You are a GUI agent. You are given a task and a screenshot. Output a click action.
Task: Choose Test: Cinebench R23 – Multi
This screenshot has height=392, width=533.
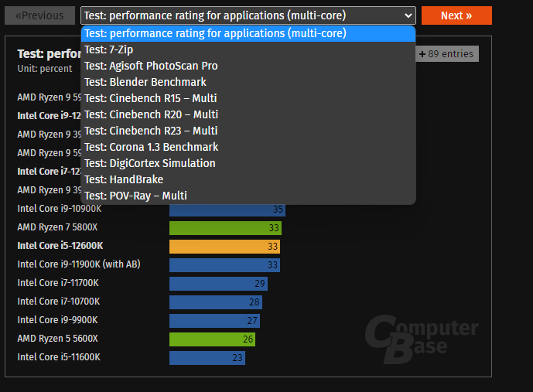point(248,131)
